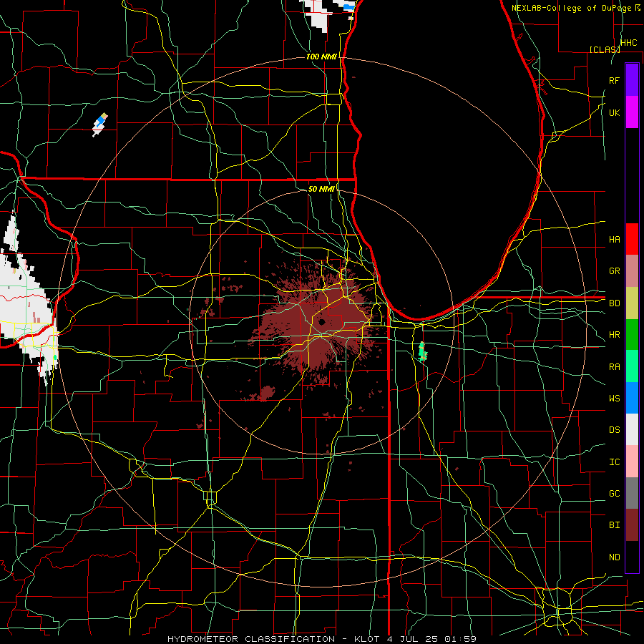The image size is (644, 644).
Task: Click the BD yellow legend swatch
Action: point(632,303)
